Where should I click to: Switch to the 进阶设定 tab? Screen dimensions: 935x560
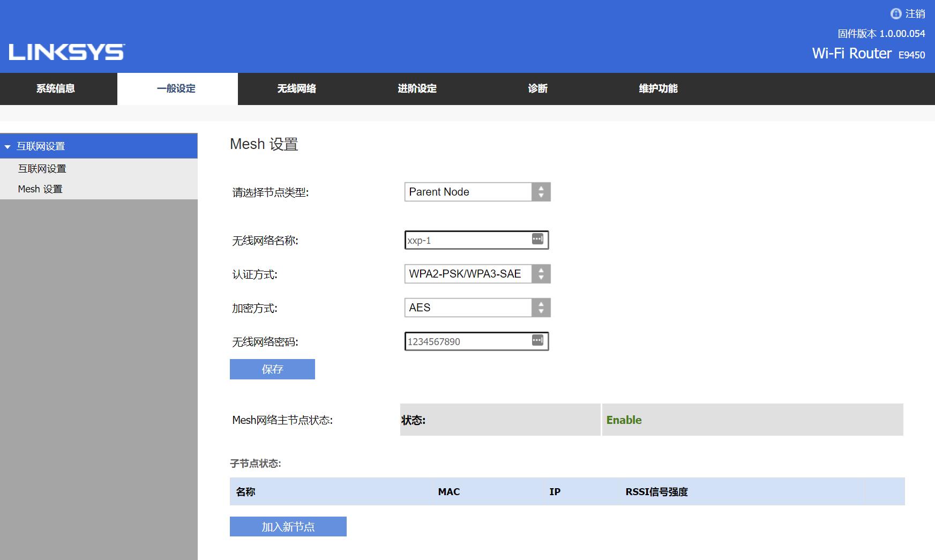pos(417,88)
